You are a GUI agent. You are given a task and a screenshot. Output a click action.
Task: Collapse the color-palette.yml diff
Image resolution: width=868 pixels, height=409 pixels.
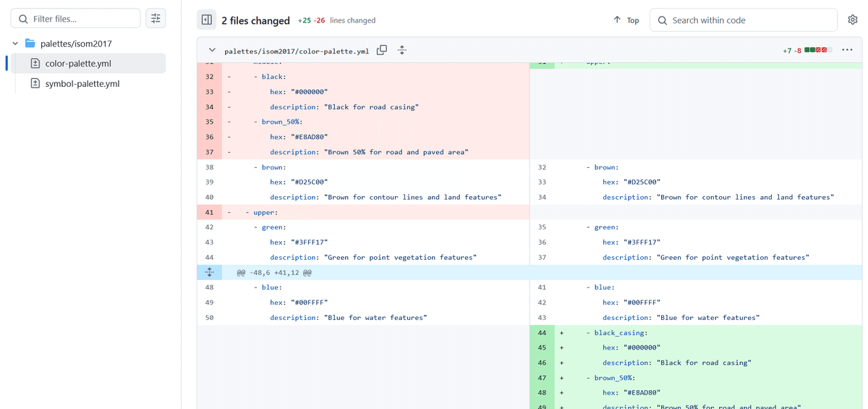tap(212, 51)
